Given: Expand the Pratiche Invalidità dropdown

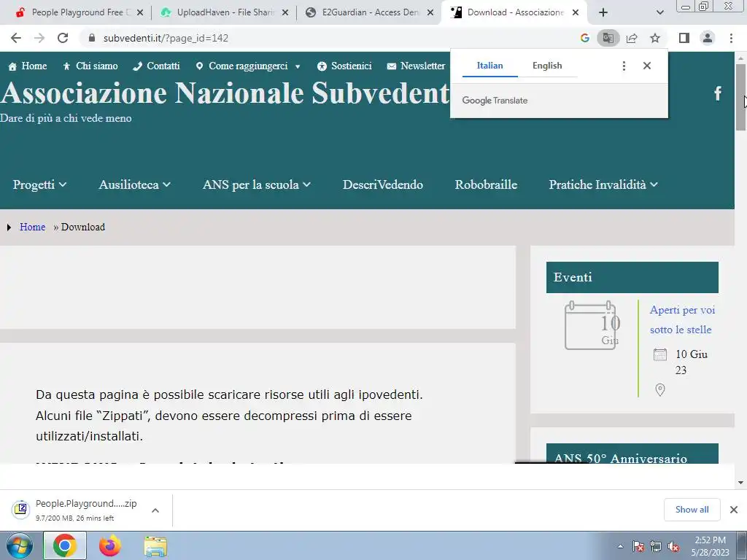Looking at the screenshot, I should 603,184.
